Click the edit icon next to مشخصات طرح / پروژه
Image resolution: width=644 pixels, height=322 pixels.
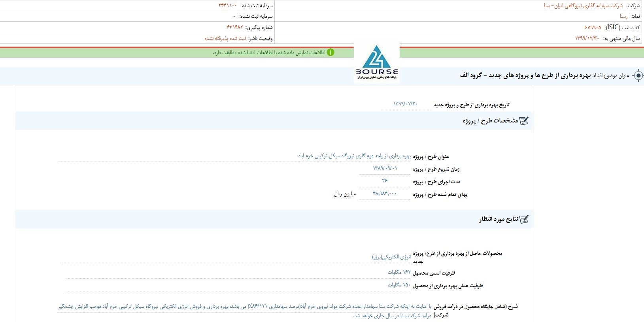[x=524, y=121]
